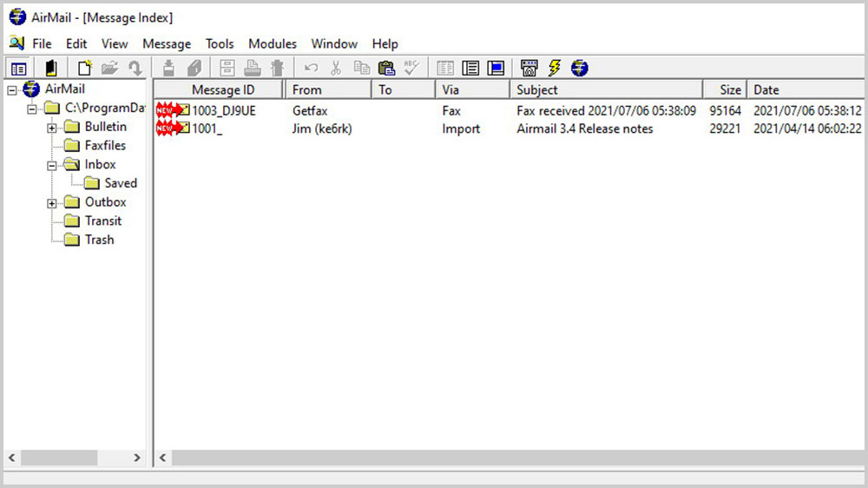Image resolution: width=868 pixels, height=488 pixels.
Task: Click the clipboard paste toolbar icon
Action: [x=386, y=68]
